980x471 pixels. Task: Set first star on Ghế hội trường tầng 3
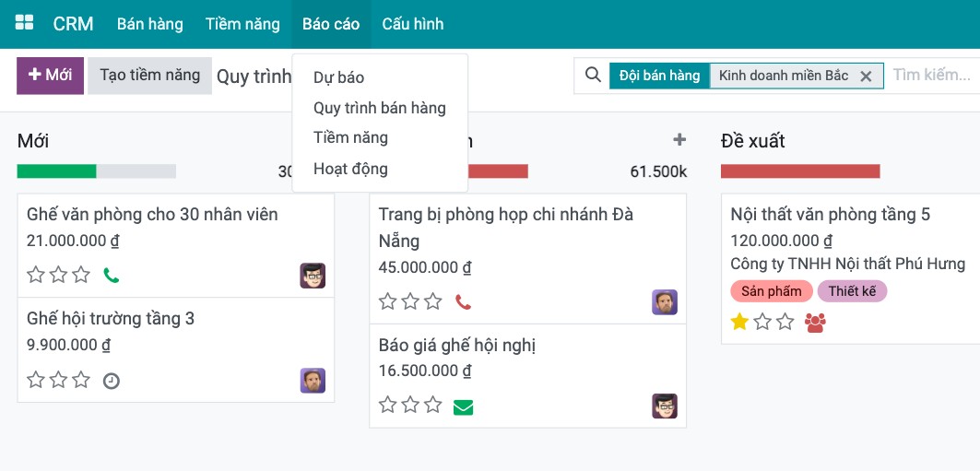coord(36,380)
